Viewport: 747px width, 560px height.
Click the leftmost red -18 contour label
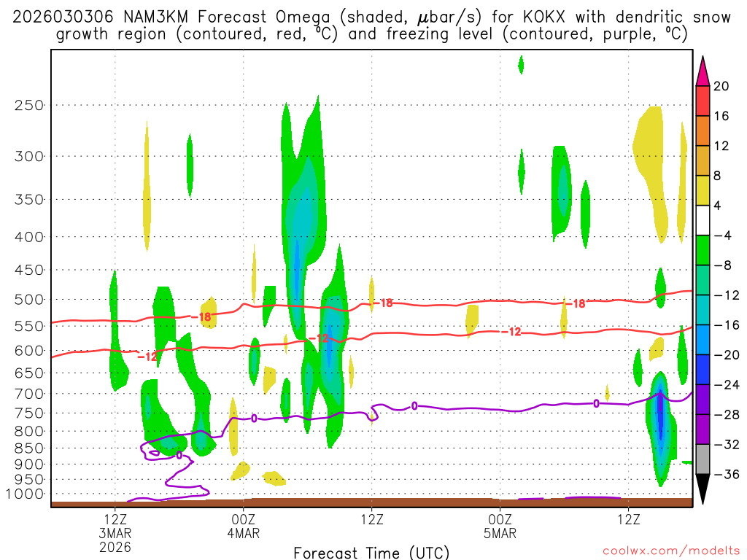click(x=201, y=317)
